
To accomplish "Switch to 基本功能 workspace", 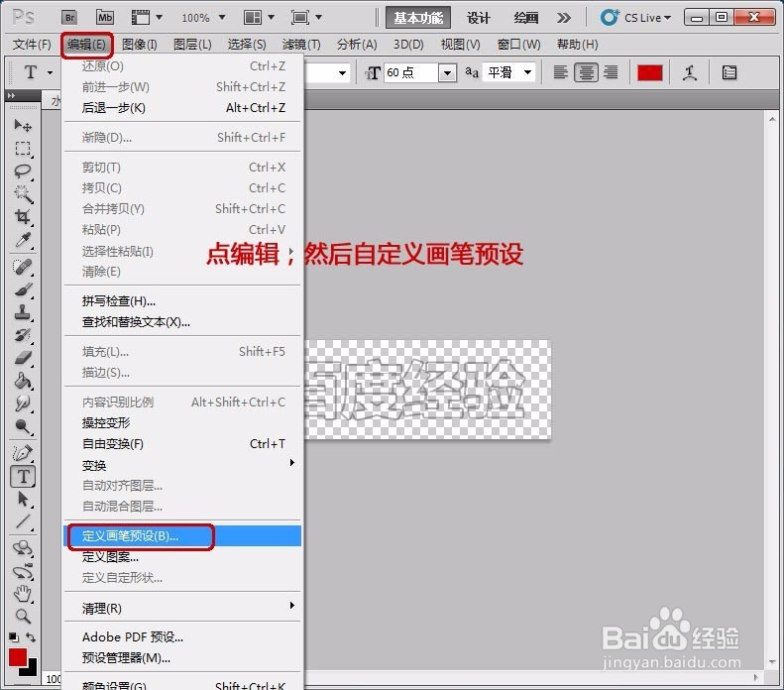I will [x=418, y=18].
